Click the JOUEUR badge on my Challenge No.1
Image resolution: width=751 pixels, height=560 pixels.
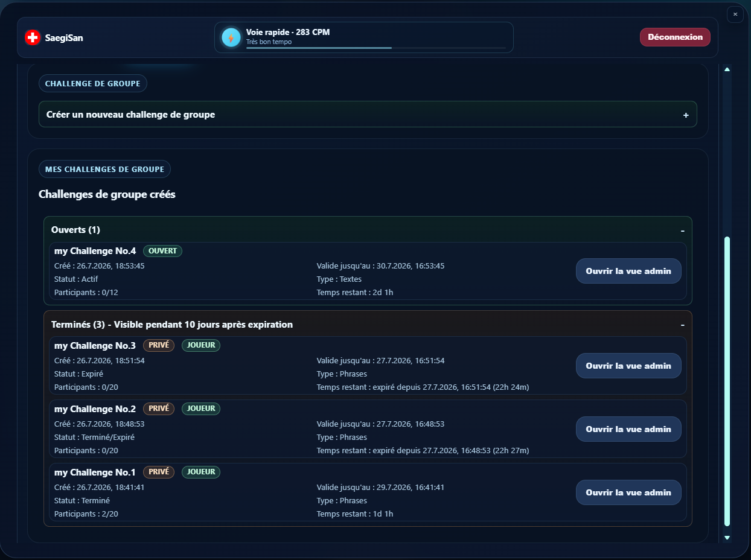click(x=201, y=472)
